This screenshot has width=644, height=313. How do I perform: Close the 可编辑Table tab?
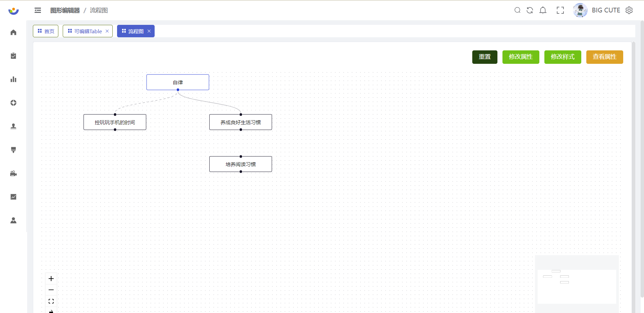tap(107, 31)
